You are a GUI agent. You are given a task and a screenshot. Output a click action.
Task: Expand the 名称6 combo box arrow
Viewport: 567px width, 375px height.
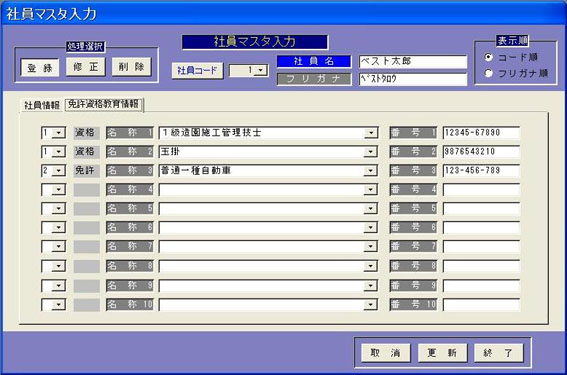click(371, 228)
